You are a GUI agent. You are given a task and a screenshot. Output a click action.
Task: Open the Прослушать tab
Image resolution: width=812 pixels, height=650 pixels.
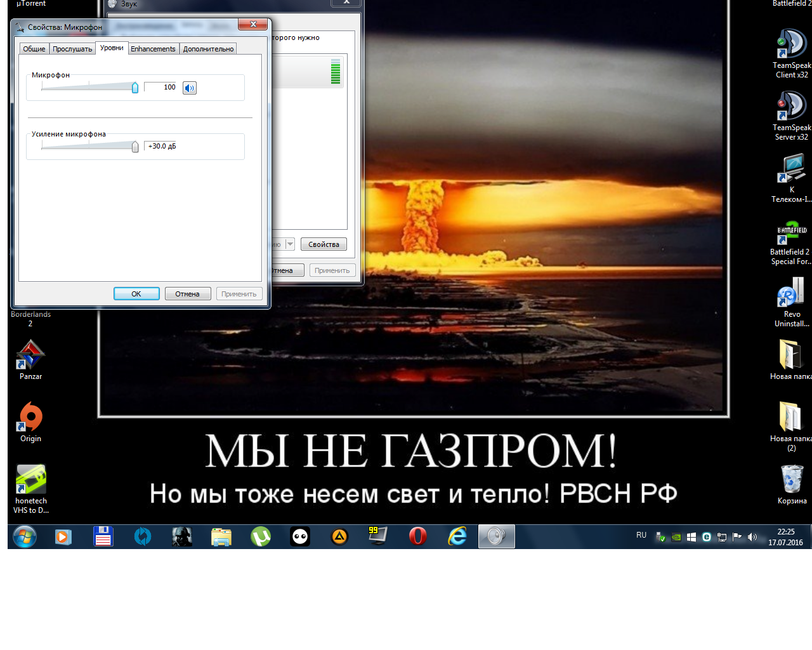[72, 49]
